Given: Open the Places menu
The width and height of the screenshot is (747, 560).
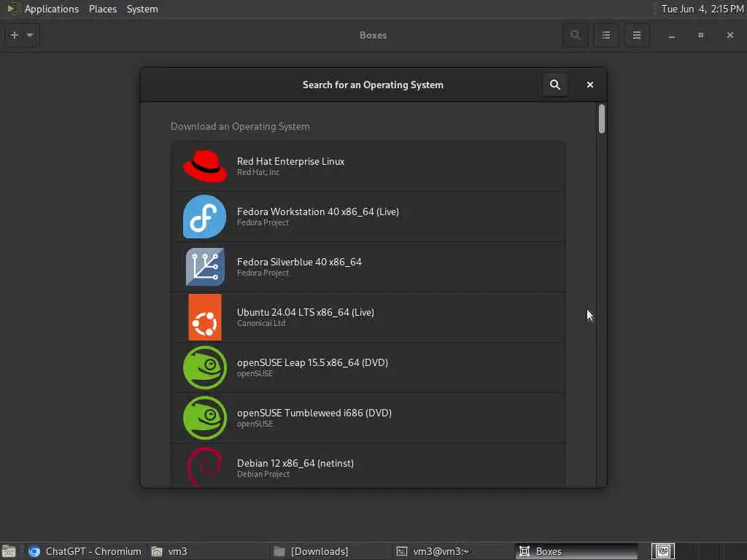Looking at the screenshot, I should (103, 9).
